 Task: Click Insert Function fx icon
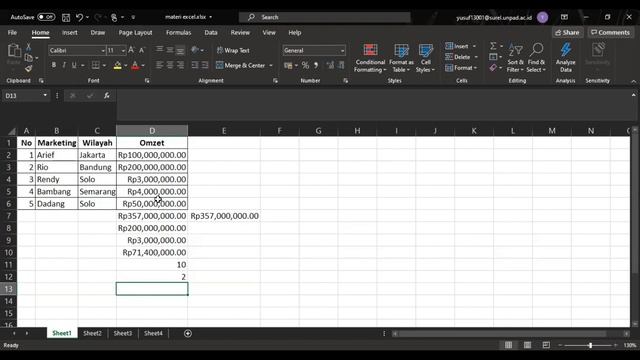pos(107,96)
